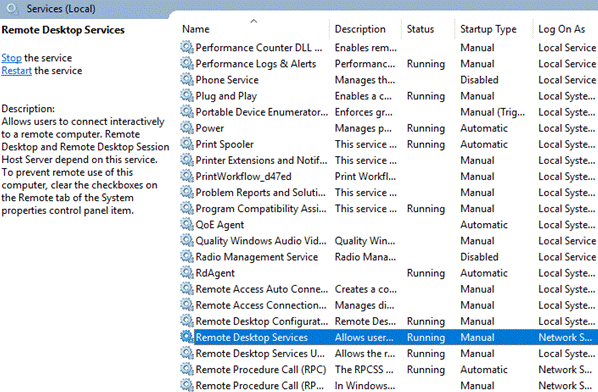Click the Performance Logs & Alerts gear icon
The height and width of the screenshot is (392, 598).
[x=187, y=63]
